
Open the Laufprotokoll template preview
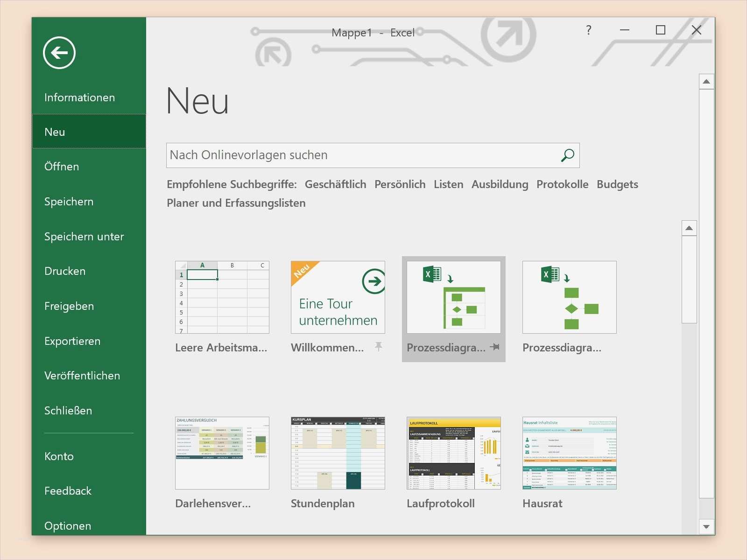(453, 453)
